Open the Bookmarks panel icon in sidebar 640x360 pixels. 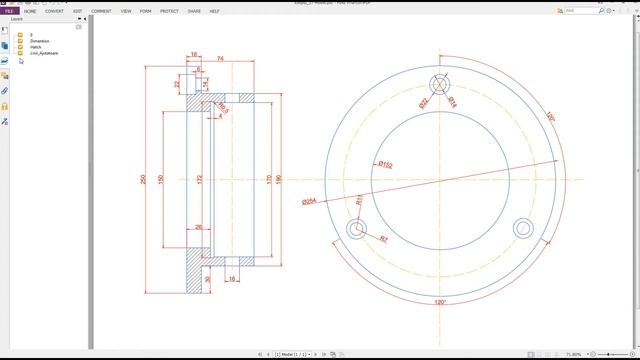pos(4,31)
